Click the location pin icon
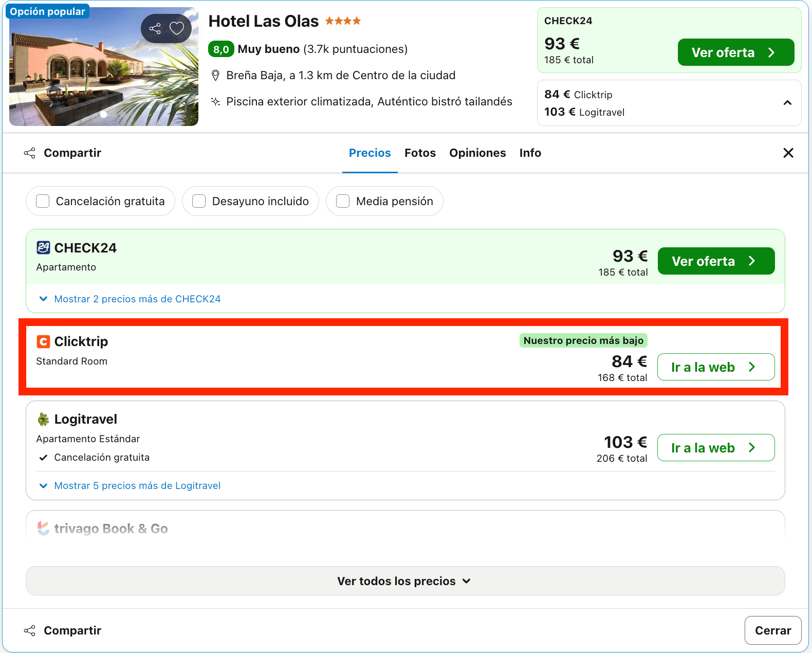The image size is (812, 653). click(216, 76)
